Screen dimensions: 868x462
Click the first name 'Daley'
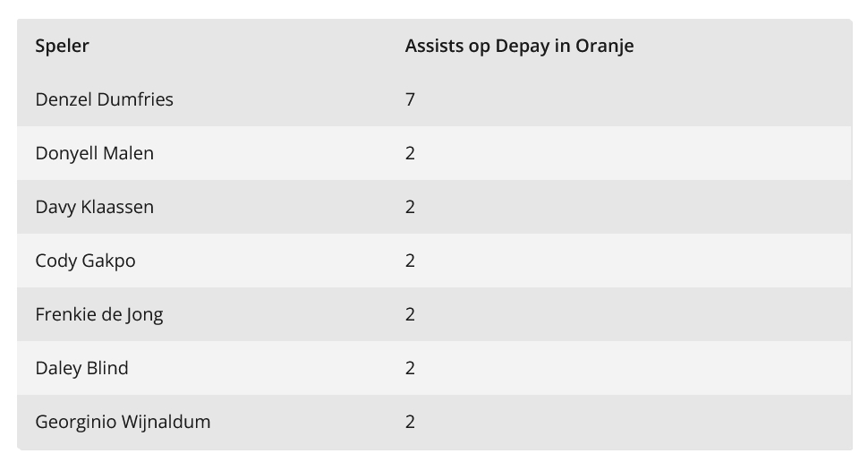click(x=57, y=368)
